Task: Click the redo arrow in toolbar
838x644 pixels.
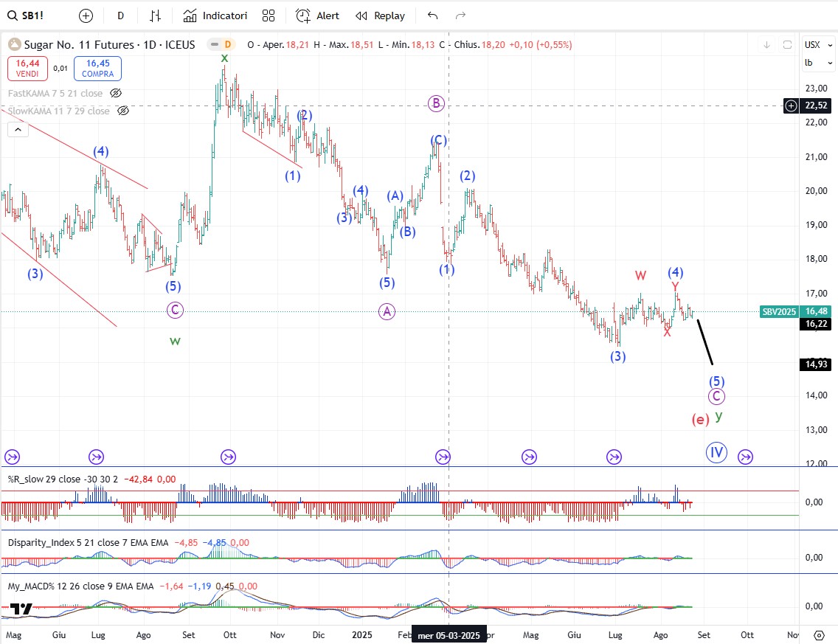Action: point(460,15)
